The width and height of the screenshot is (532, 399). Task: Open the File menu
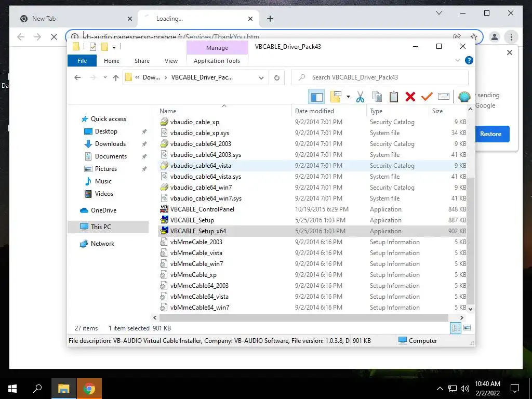(x=82, y=61)
